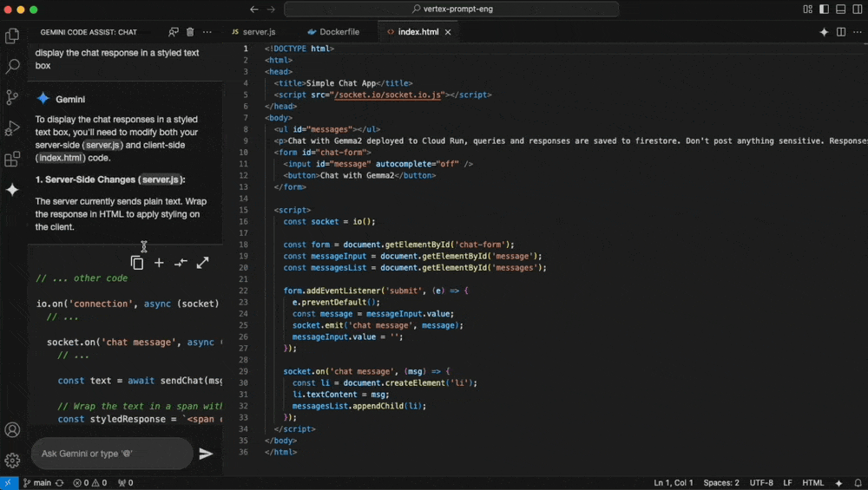This screenshot has height=490, width=868.
Task: Open the Extensions view
Action: point(12,160)
